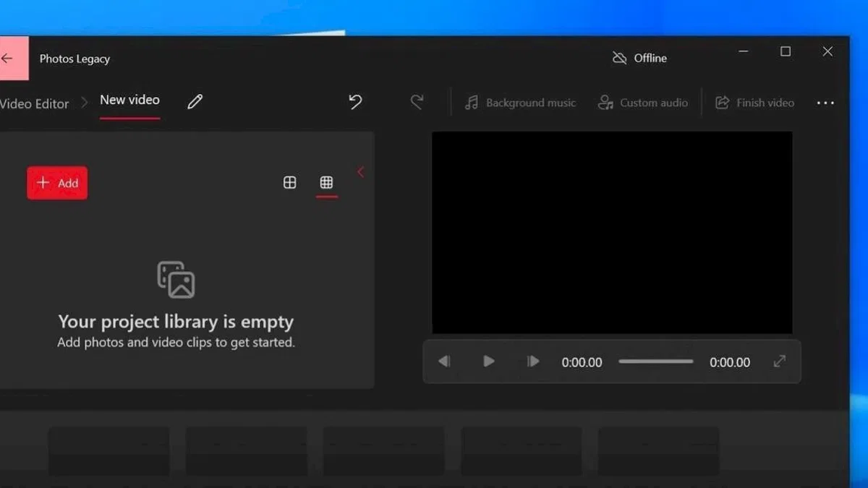Add photos and clips with Add button
Screen dimensions: 868x488
[57, 183]
